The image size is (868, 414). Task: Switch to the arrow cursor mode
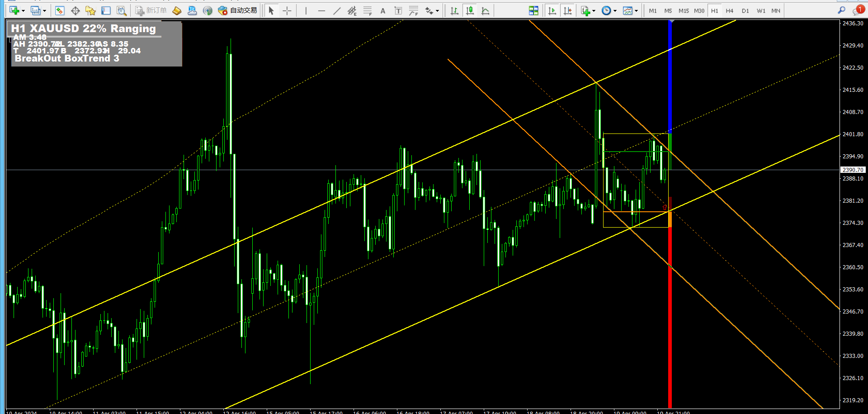(x=271, y=10)
